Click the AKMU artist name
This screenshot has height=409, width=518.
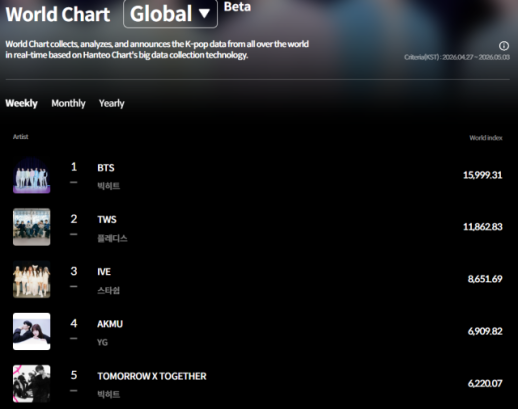pos(110,324)
